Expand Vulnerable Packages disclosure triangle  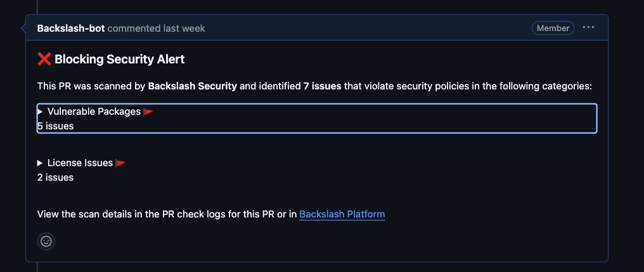40,112
